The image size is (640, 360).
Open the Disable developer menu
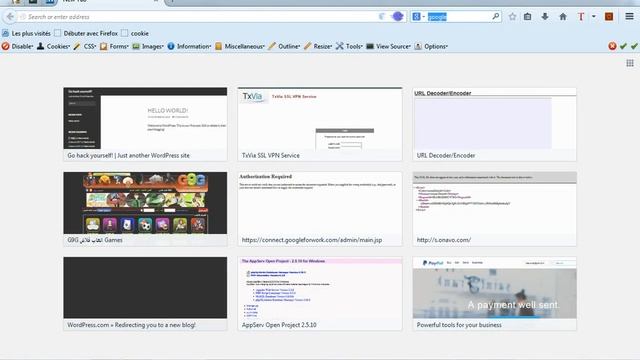point(18,47)
